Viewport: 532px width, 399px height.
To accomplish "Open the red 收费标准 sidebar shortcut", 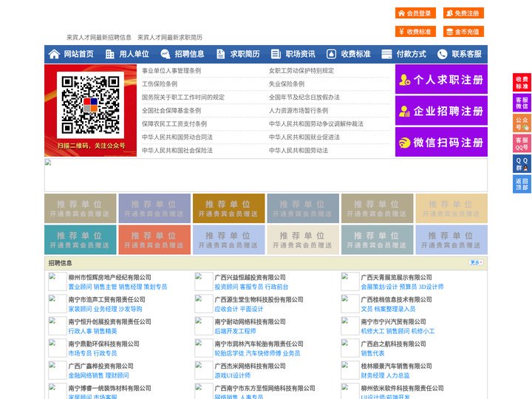I will (x=522, y=83).
